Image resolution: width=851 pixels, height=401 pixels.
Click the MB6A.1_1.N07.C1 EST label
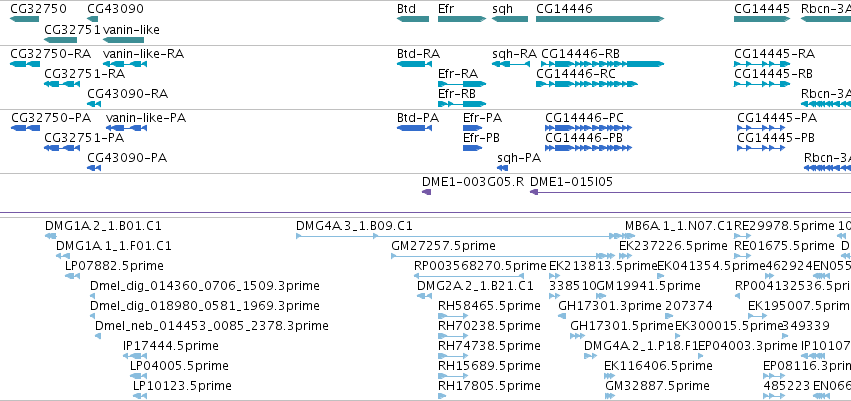pos(678,226)
